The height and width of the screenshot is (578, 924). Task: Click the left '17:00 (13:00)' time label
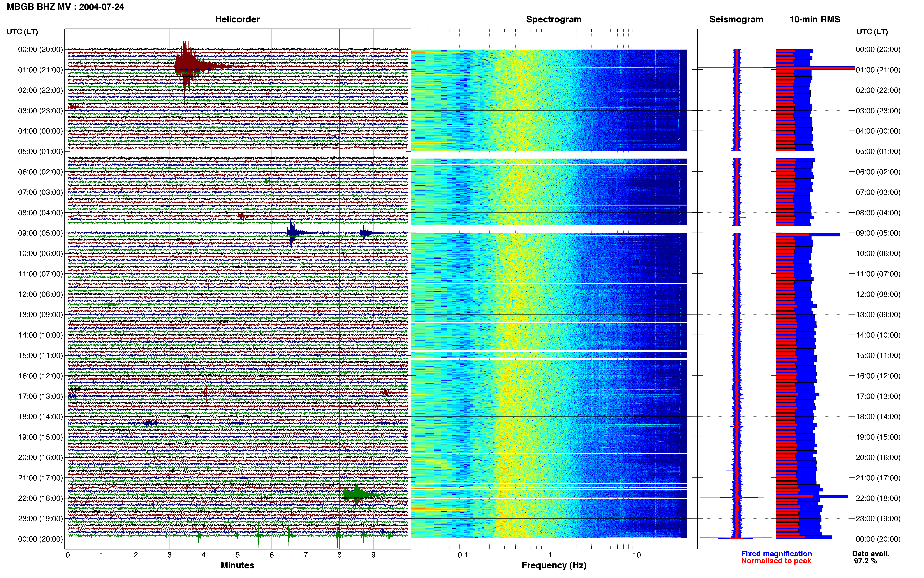[x=40, y=396]
